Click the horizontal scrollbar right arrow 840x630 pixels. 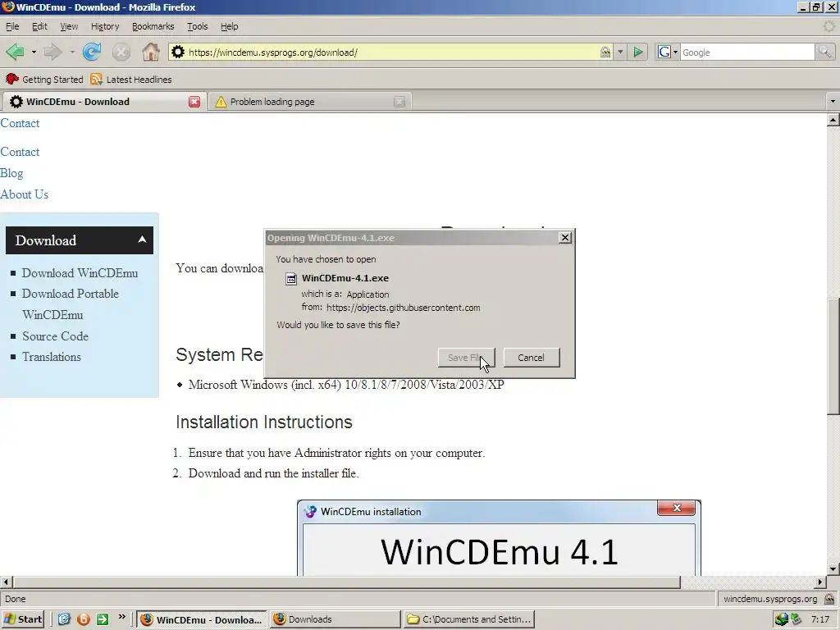(x=820, y=582)
